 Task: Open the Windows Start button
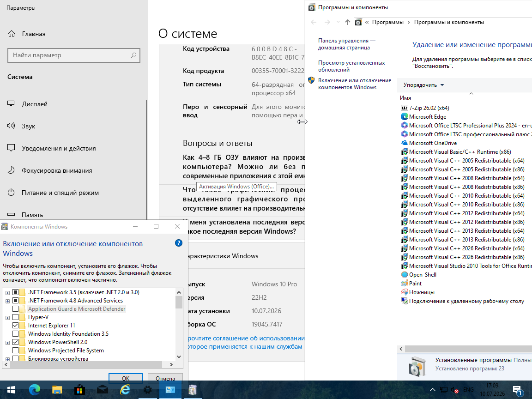11,390
